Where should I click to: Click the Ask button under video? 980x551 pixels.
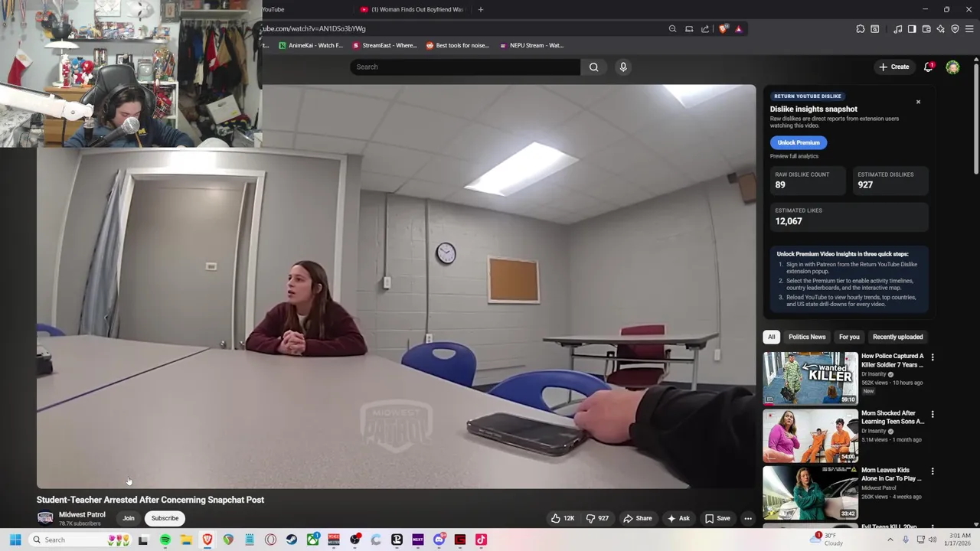tap(678, 518)
